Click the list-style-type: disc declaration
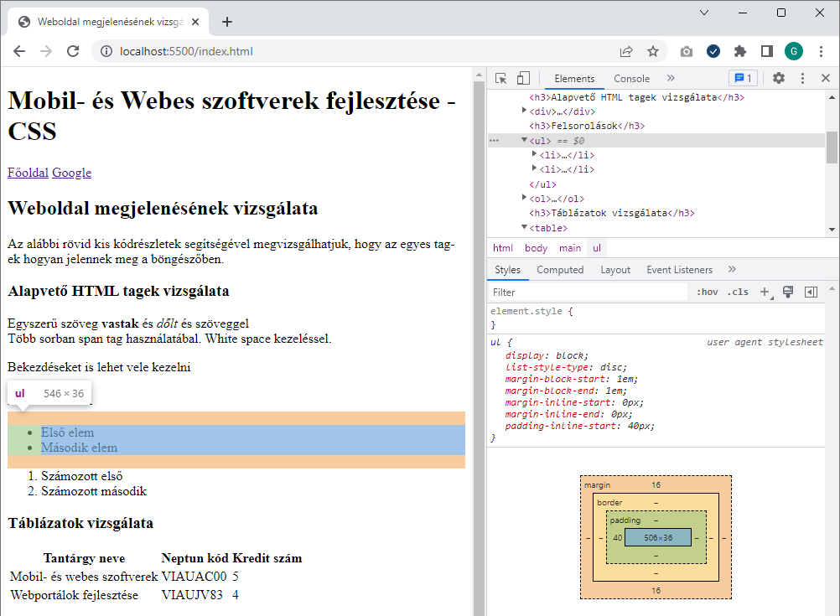This screenshot has height=616, width=840. (x=566, y=367)
